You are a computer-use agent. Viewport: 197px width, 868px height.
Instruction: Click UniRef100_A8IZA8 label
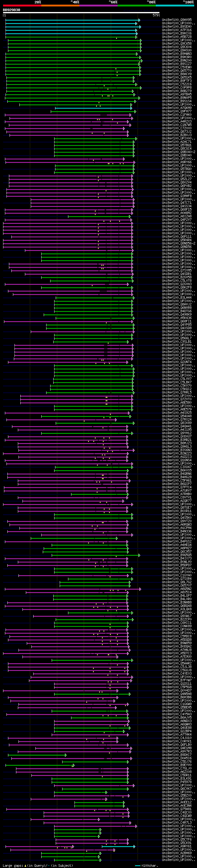(x=177, y=216)
